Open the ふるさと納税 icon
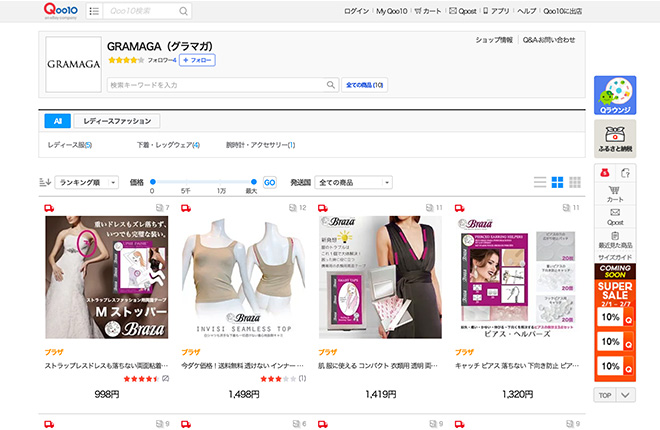The width and height of the screenshot is (660, 430). [615, 138]
